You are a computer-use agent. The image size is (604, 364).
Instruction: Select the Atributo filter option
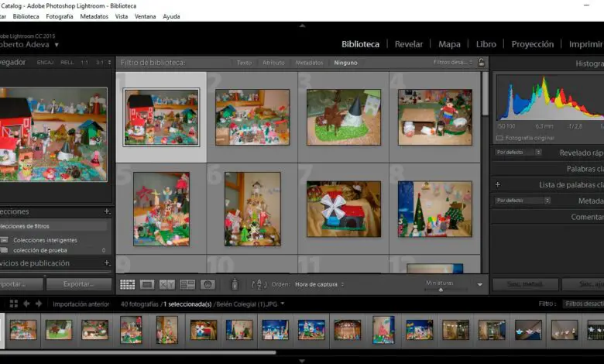[x=273, y=63]
